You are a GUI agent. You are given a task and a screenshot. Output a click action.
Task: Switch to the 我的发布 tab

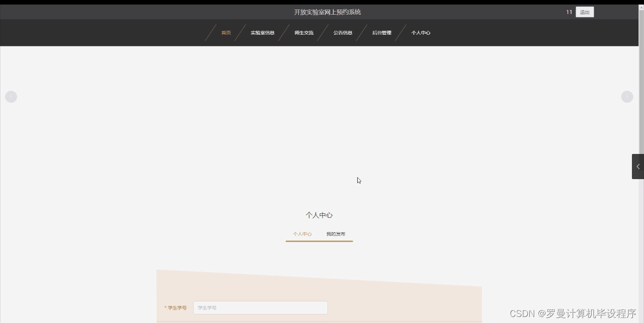[x=336, y=233]
